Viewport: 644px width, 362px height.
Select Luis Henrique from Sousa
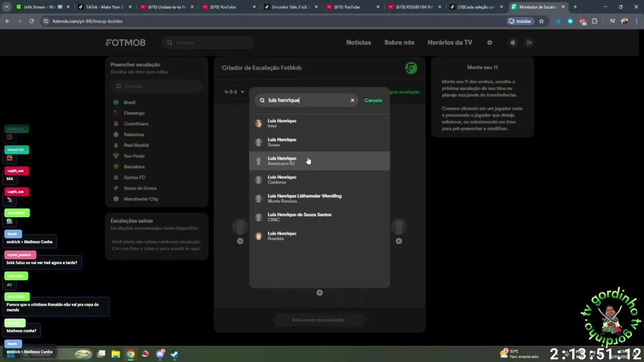[319, 142]
